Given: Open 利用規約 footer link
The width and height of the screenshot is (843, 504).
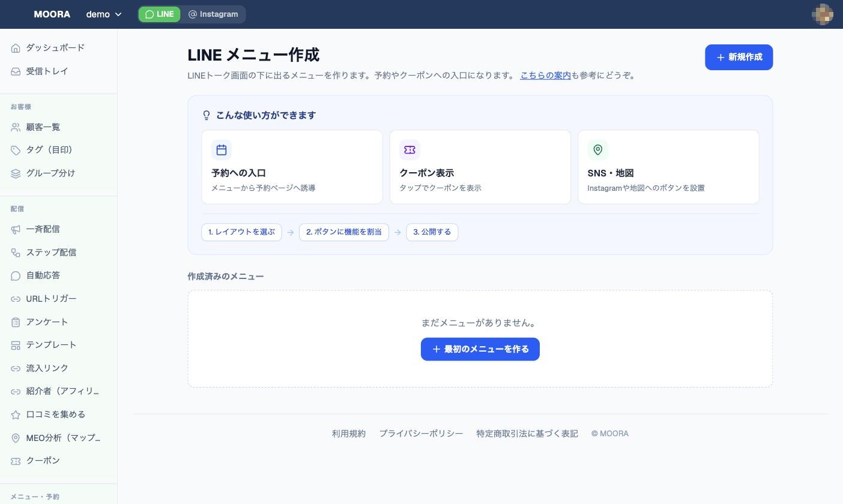Looking at the screenshot, I should pos(349,434).
